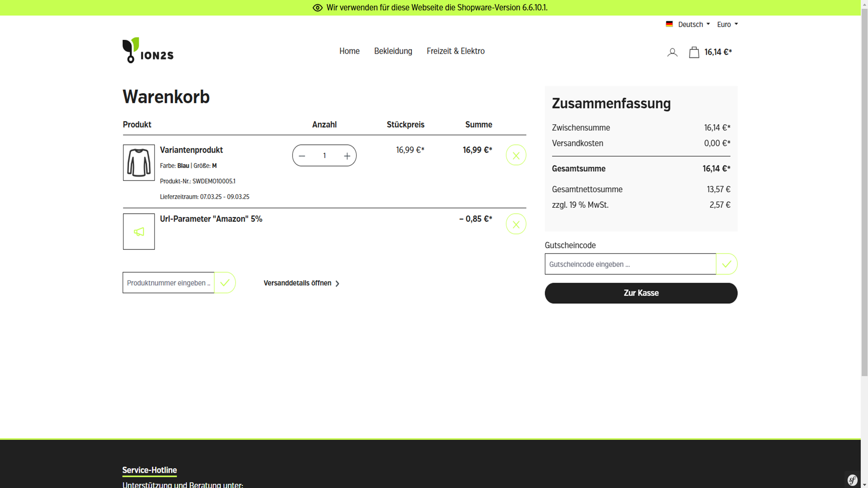Viewport: 868px width, 488px height.
Task: Click the eye icon in top banner
Action: coord(317,8)
